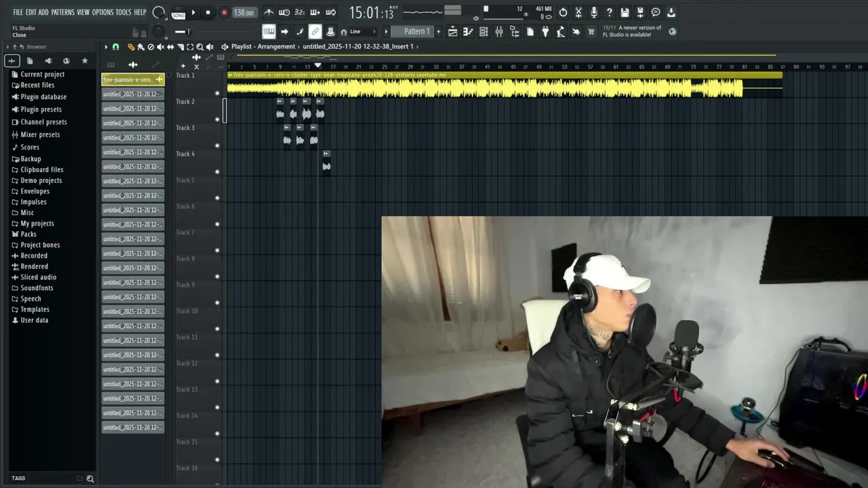The height and width of the screenshot is (488, 868).
Task: Click the globe news icon
Action: click(x=672, y=31)
